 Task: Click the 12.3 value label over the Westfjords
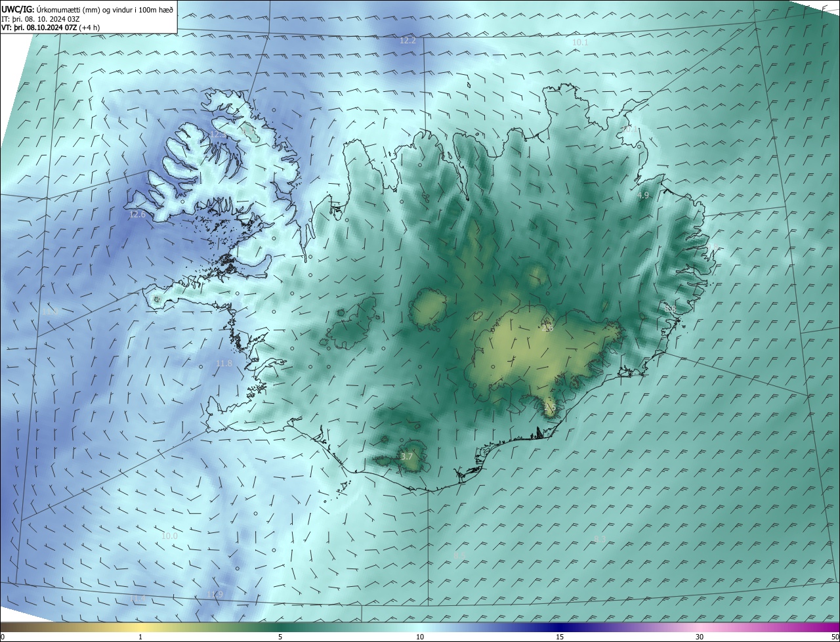point(218,135)
